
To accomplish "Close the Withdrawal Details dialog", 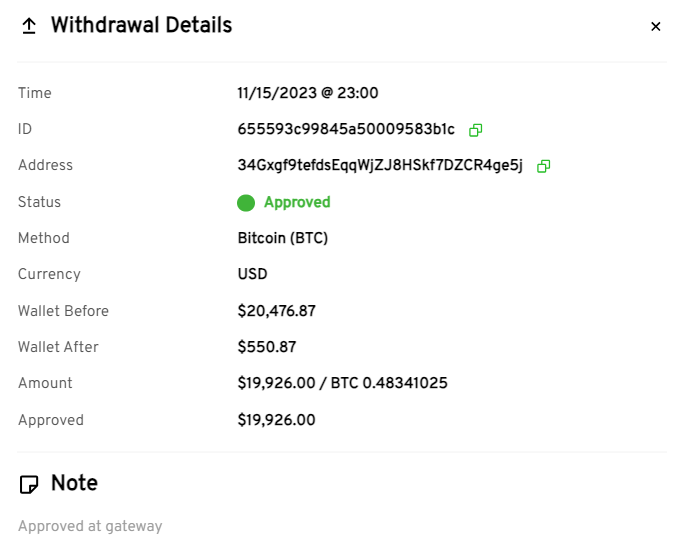I will 656,27.
